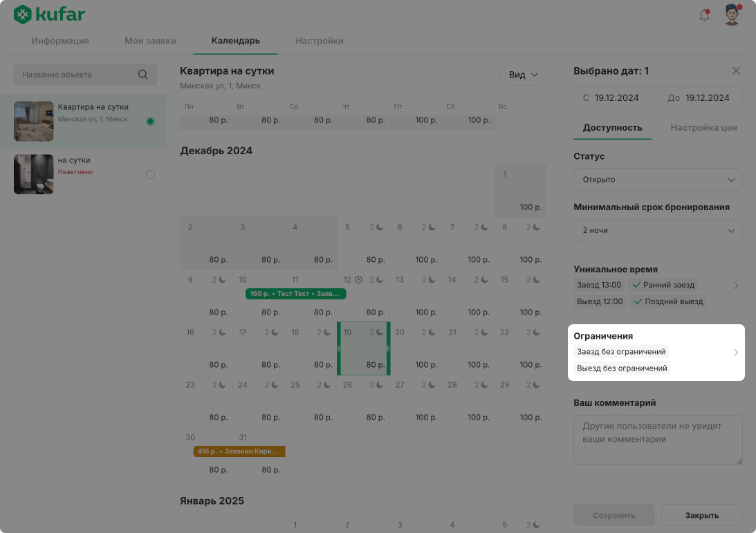This screenshot has width=756, height=533.
Task: Select the Календарь tab
Action: pyautogui.click(x=235, y=41)
